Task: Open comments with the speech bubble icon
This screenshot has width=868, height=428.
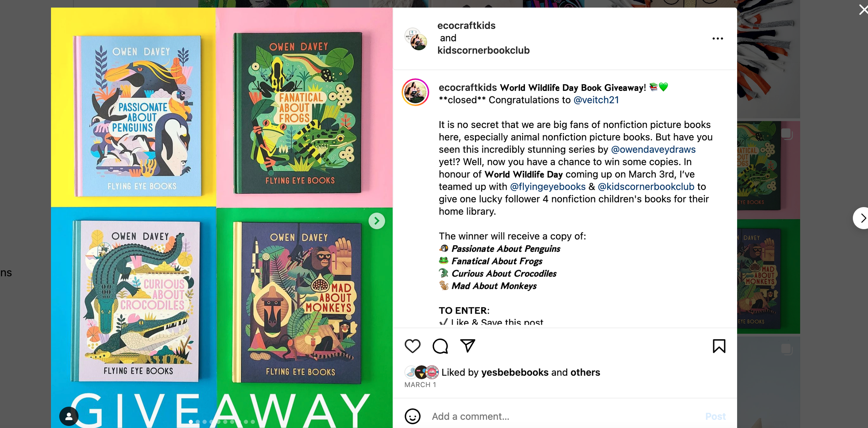Action: point(440,346)
